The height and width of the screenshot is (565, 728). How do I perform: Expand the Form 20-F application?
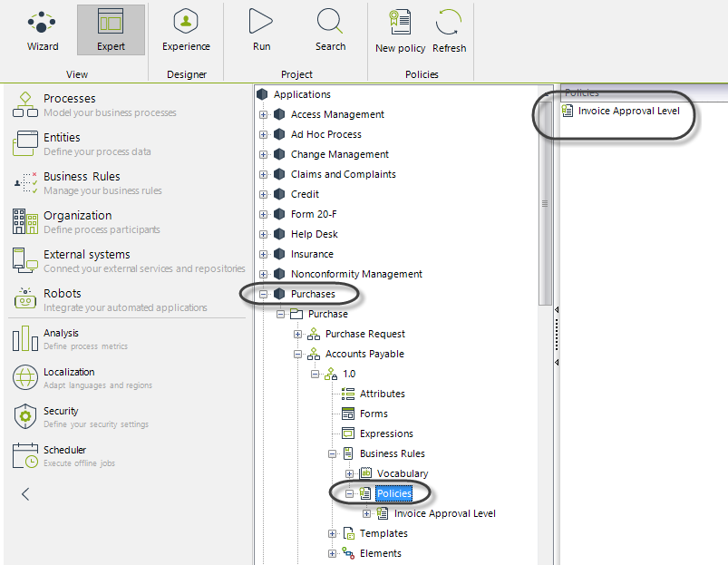(x=263, y=215)
